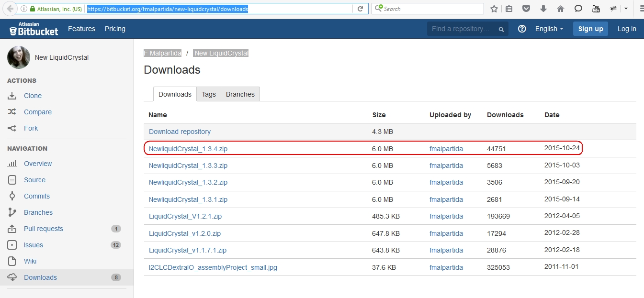The width and height of the screenshot is (644, 298).
Task: Click the browser home icon
Action: tap(561, 9)
